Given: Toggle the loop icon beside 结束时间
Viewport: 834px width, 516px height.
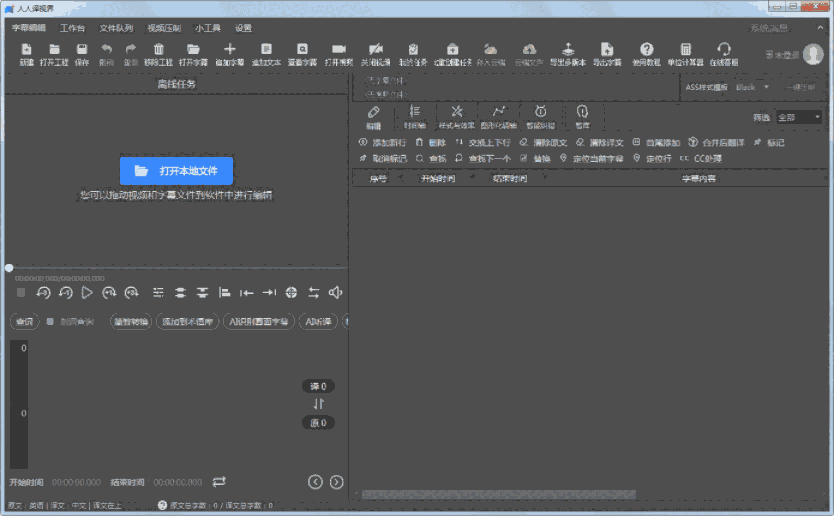Looking at the screenshot, I should [219, 482].
